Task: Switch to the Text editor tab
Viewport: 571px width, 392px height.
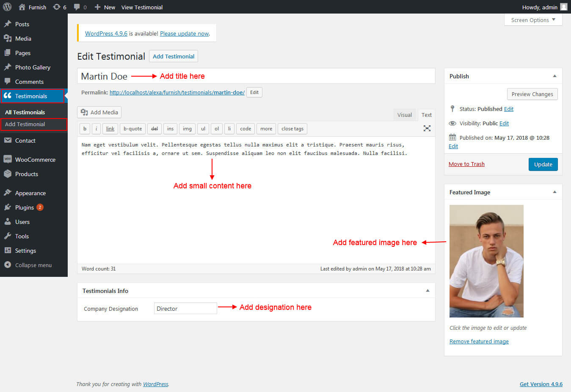Action: [x=427, y=115]
